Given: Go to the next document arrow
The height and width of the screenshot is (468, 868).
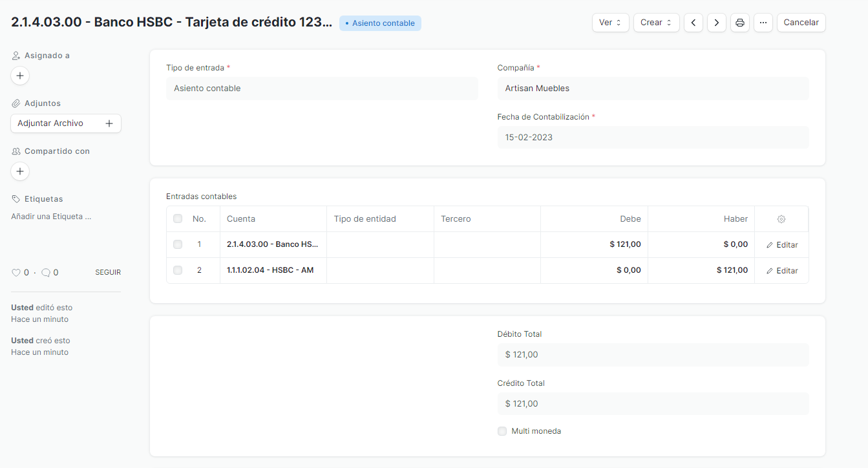Looking at the screenshot, I should click(x=716, y=23).
